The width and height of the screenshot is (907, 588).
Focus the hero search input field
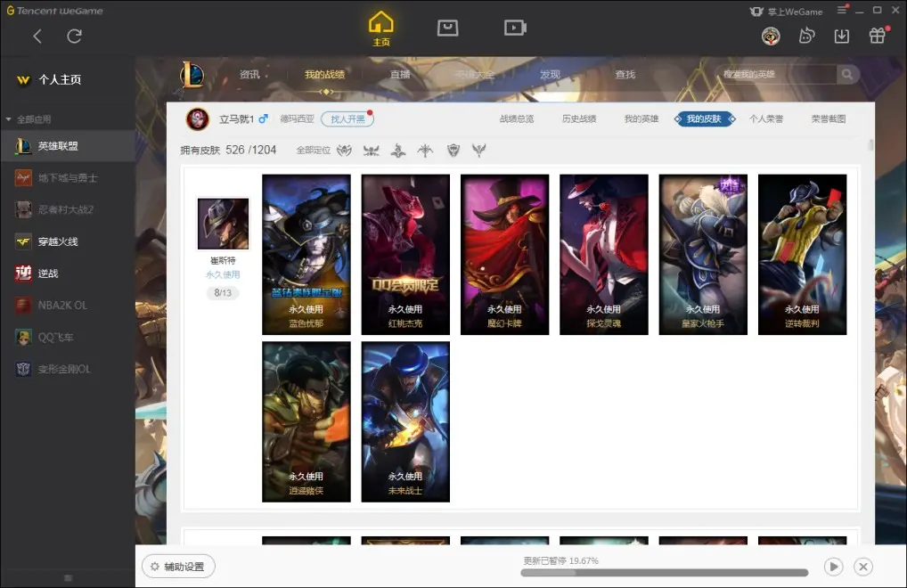point(776,75)
